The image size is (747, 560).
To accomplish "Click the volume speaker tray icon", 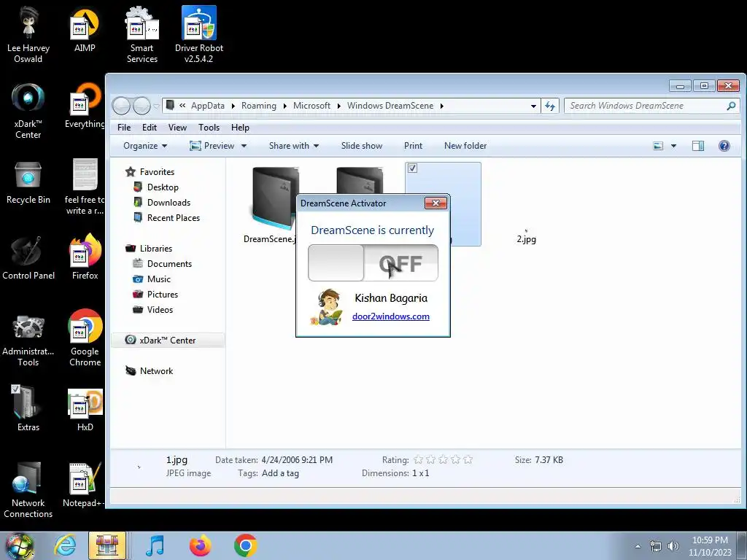I will click(x=673, y=546).
